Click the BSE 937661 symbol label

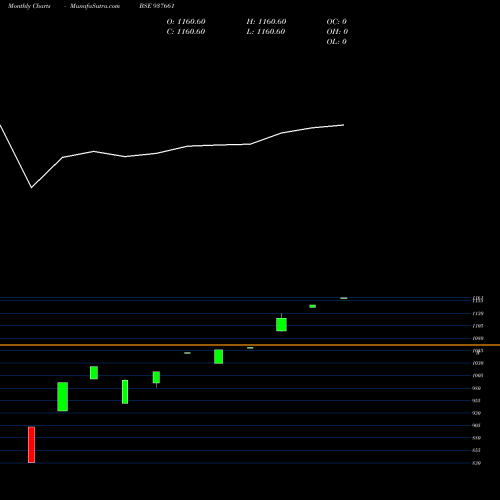pyautogui.click(x=157, y=6)
